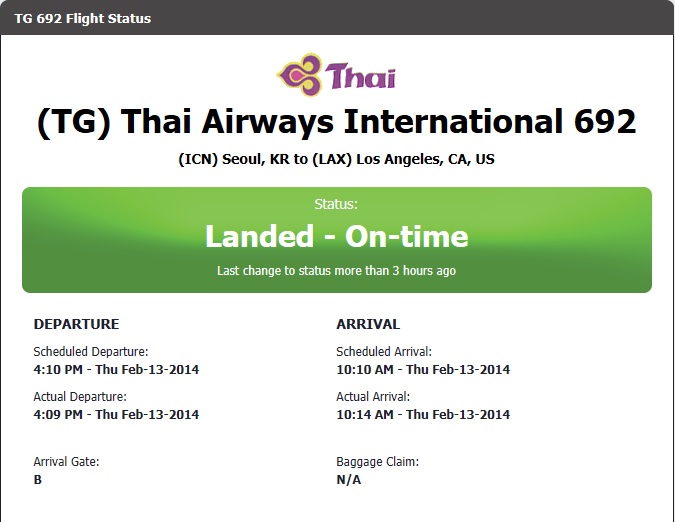Click the arrival gate value B
Viewport: 675px width, 522px height.
point(38,480)
